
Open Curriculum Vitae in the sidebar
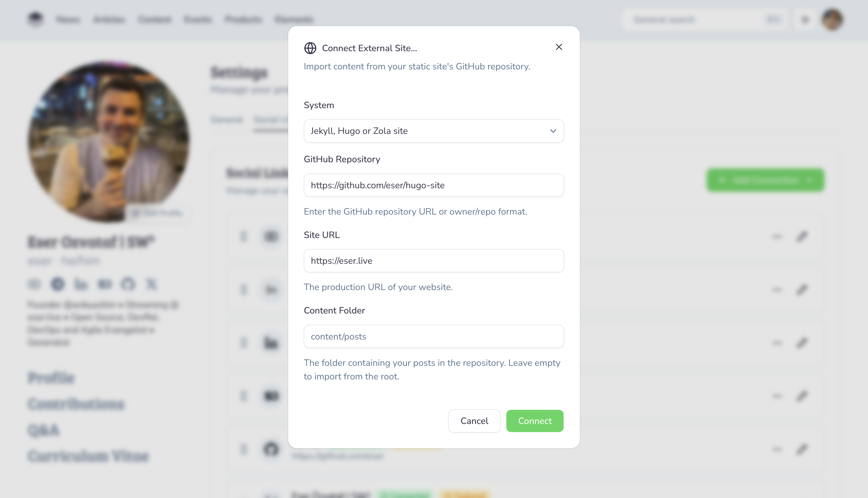88,456
